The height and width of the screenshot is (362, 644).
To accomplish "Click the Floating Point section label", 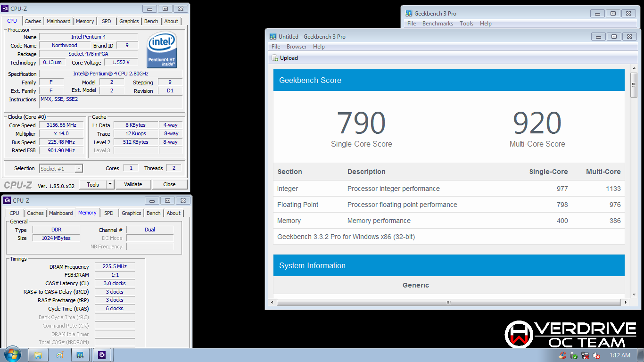I will [298, 205].
